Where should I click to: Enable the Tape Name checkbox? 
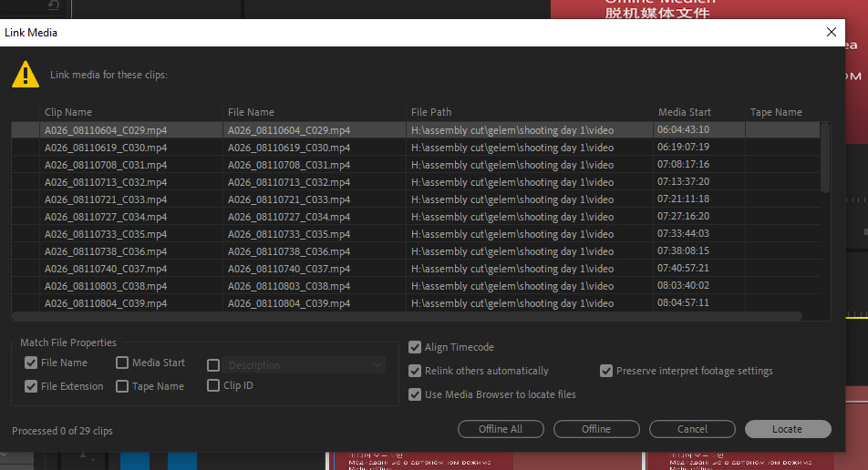pos(122,386)
